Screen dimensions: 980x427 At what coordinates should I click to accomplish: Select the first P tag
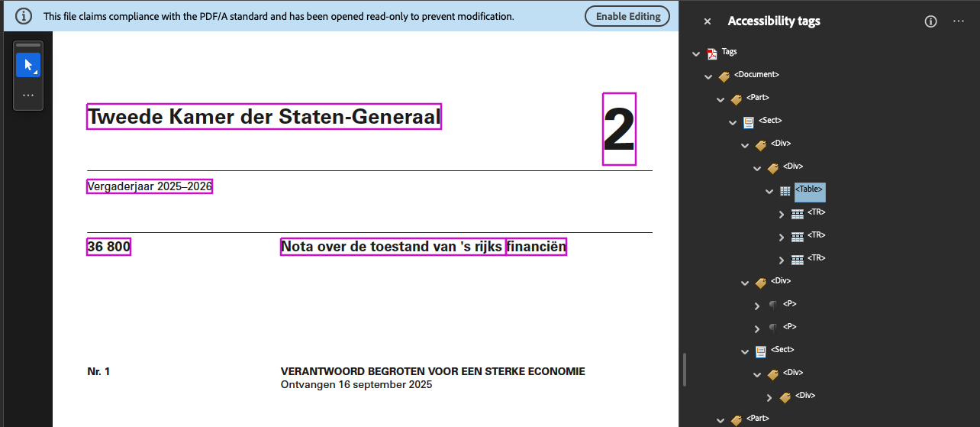click(789, 304)
